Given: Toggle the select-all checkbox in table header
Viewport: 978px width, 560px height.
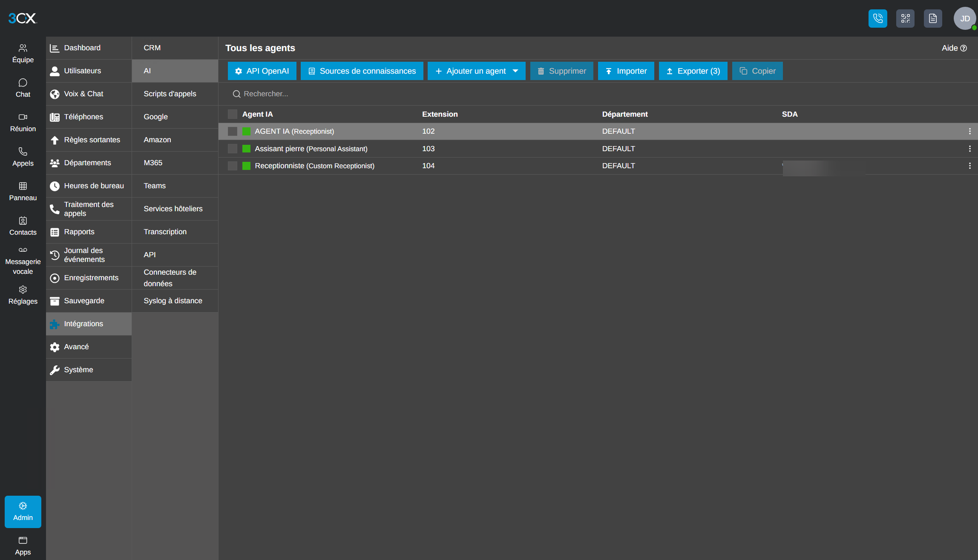Looking at the screenshot, I should pos(233,114).
